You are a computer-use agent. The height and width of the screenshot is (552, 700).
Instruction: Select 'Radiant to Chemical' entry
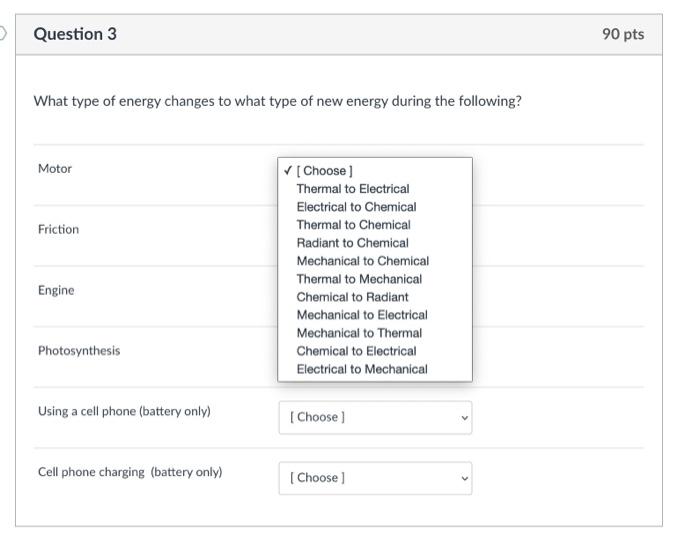[x=352, y=243]
